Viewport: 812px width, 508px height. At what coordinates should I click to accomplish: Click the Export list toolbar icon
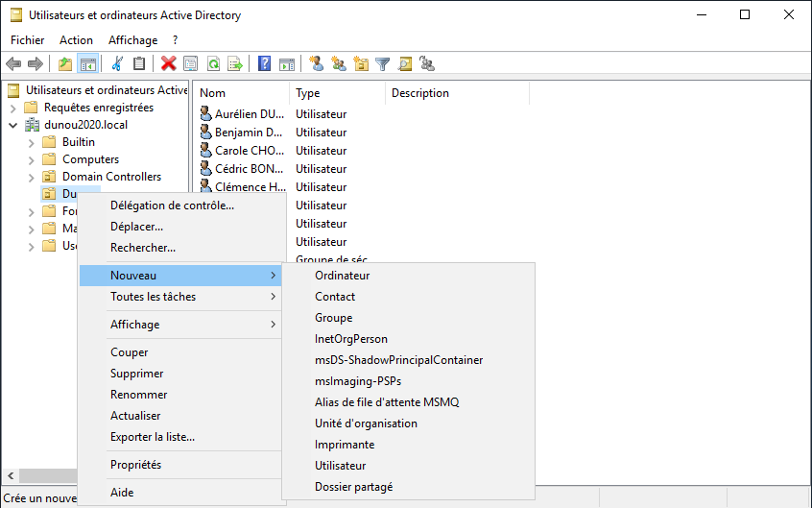click(x=234, y=64)
